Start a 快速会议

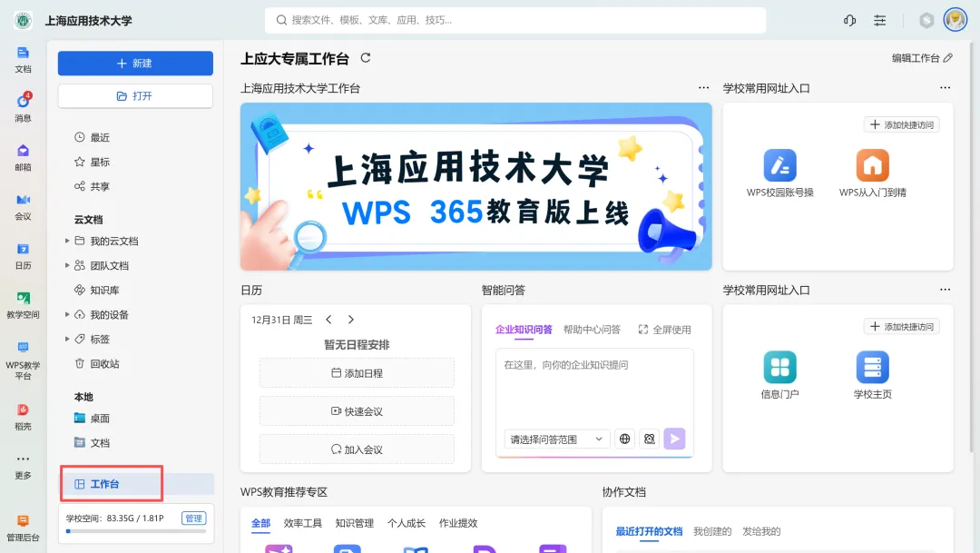click(x=357, y=411)
